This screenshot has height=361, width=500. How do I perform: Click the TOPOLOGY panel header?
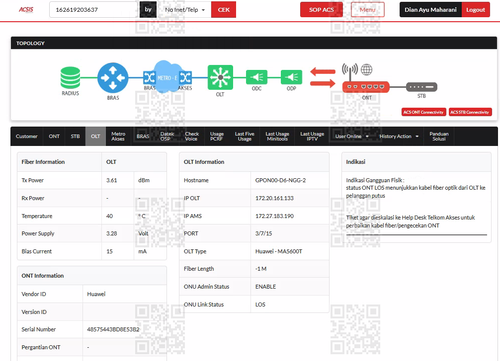click(254, 43)
